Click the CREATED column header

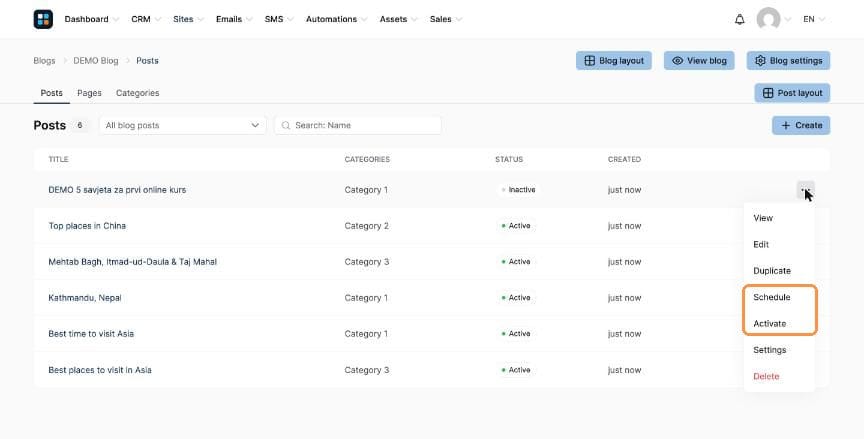point(624,159)
